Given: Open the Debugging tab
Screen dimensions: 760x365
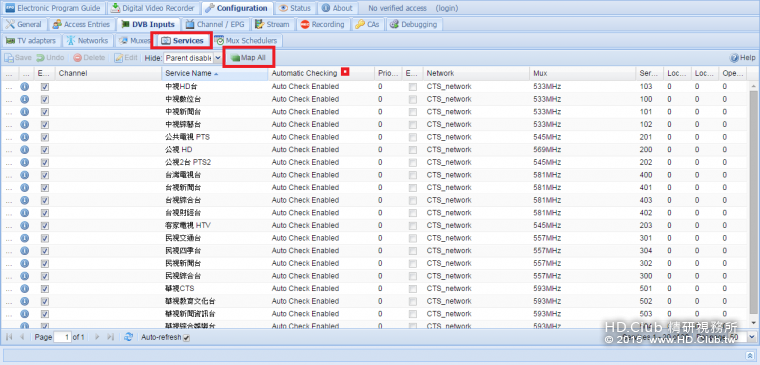Looking at the screenshot, I should (x=413, y=24).
